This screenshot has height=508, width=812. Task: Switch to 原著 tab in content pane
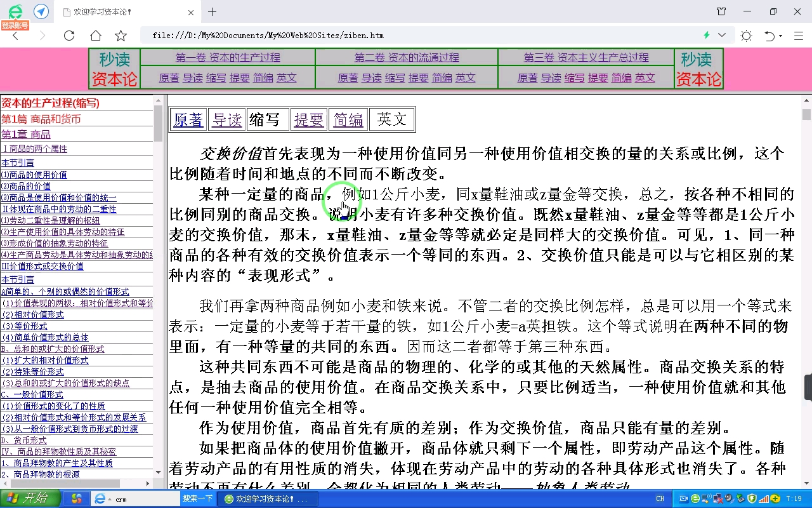click(188, 119)
